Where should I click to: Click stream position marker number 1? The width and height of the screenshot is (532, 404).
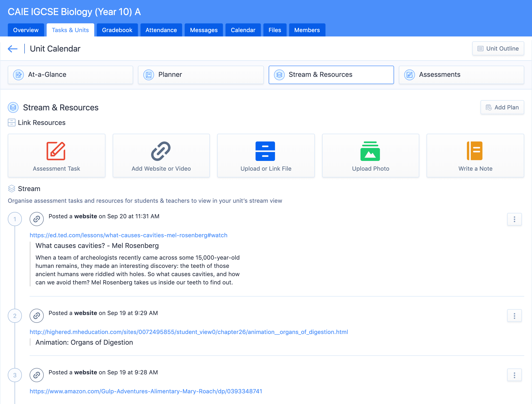coord(15,219)
